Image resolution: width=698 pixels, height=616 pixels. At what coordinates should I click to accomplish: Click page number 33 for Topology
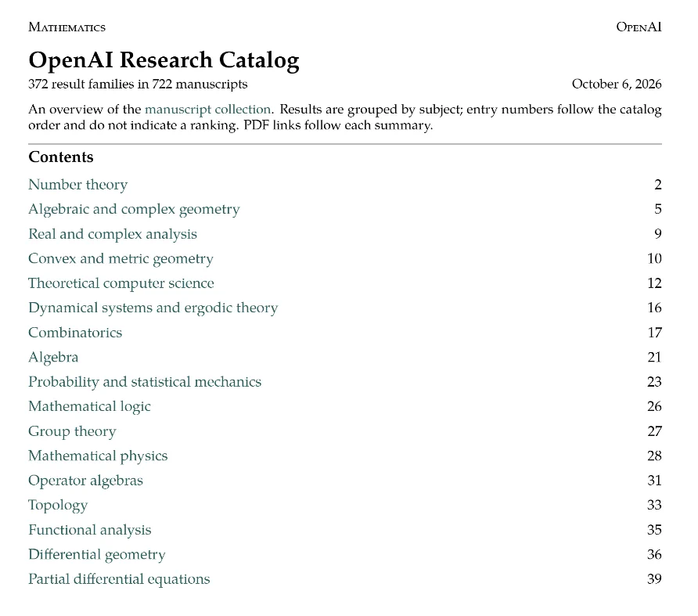(654, 505)
